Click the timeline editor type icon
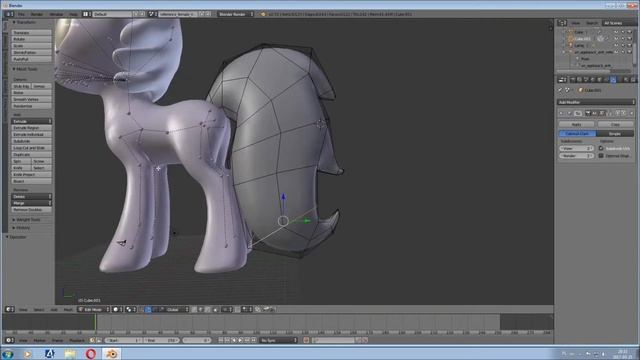The width and height of the screenshot is (640, 360). pyautogui.click(x=9, y=340)
